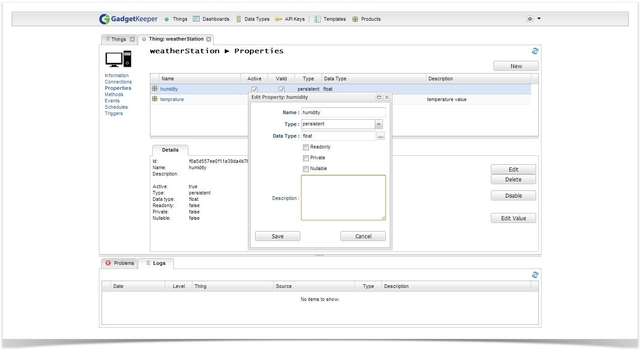Close the Edit Property dialog
644x352 pixels.
point(387,97)
